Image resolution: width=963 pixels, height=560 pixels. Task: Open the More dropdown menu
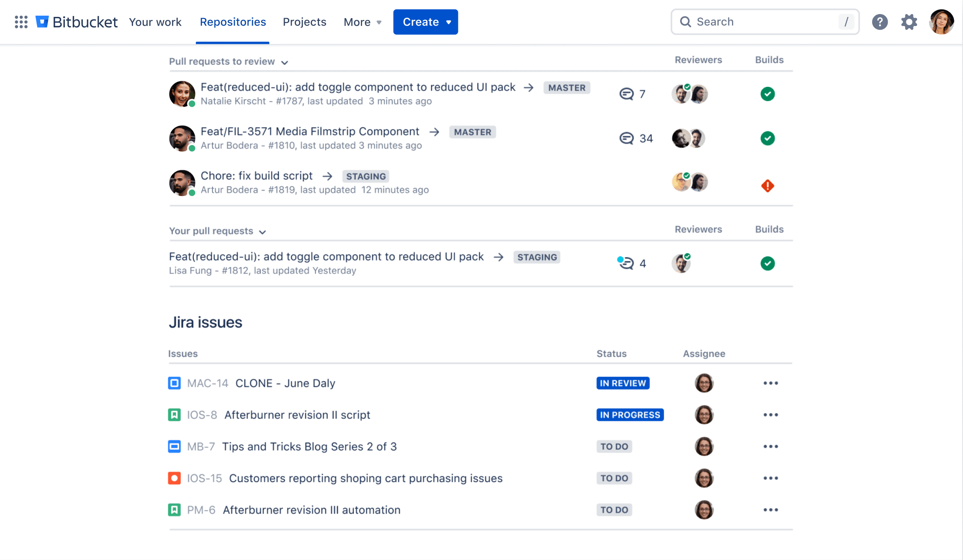point(362,22)
